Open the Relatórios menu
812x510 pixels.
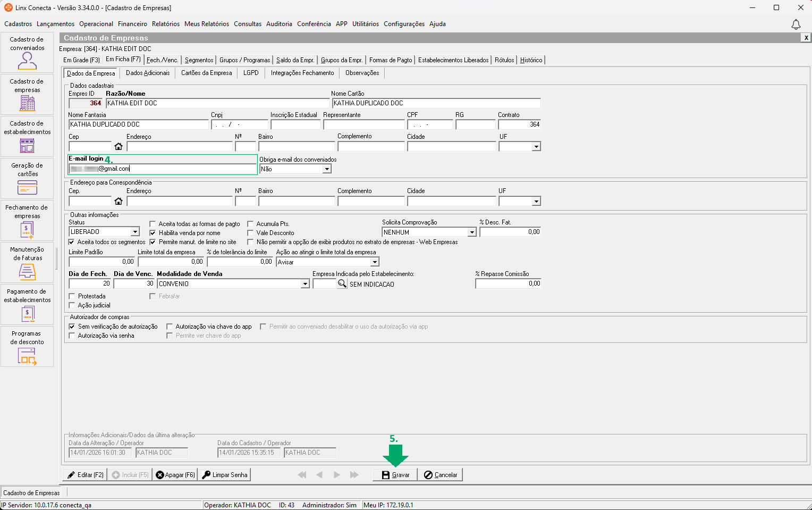point(166,24)
